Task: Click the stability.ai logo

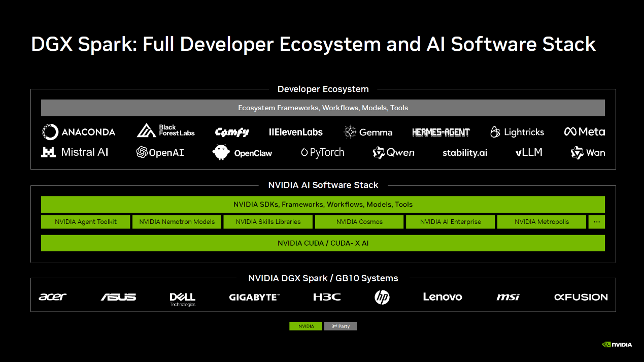Action: coord(465,153)
